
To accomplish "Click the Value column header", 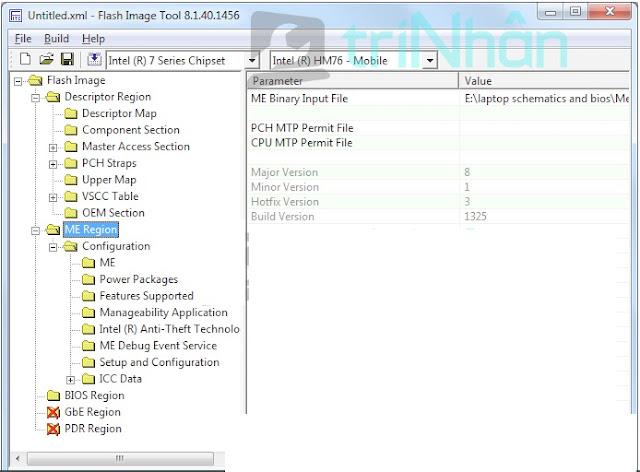I will pyautogui.click(x=544, y=81).
